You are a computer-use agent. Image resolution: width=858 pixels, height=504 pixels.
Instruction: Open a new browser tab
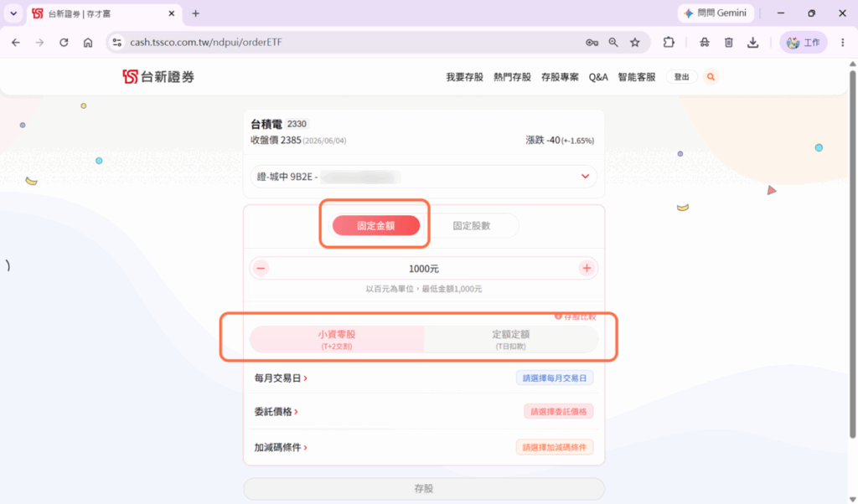coord(195,13)
